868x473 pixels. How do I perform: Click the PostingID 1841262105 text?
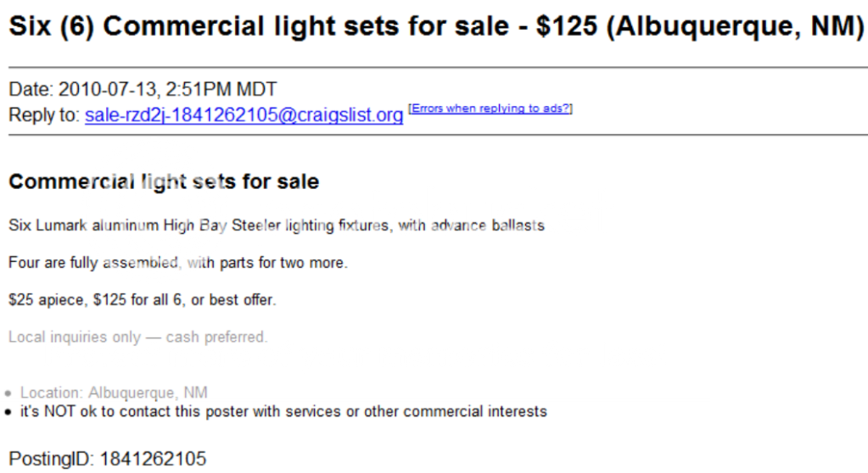(x=108, y=459)
